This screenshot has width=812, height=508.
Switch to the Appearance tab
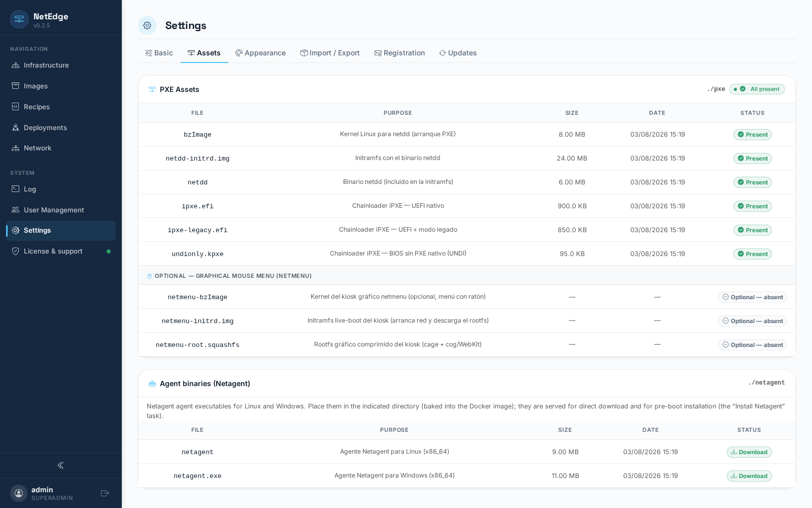coord(260,53)
